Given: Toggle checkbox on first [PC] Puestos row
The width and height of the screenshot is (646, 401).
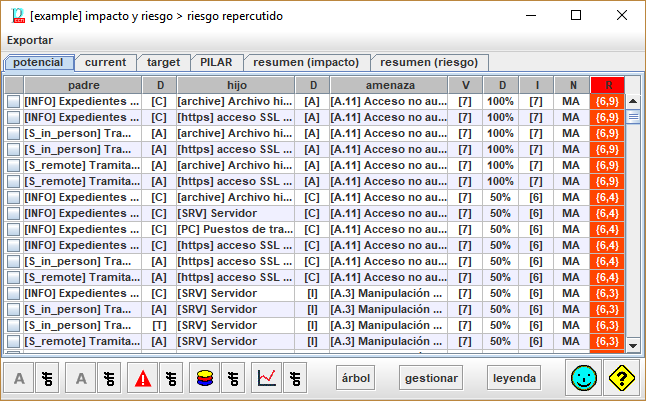Looking at the screenshot, I should click(13, 229).
